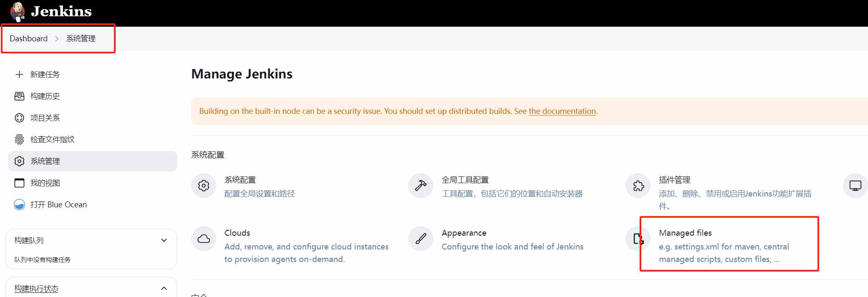Click the 系统配置 gear icon
Viewport: 868px width, 297px height.
(204, 186)
